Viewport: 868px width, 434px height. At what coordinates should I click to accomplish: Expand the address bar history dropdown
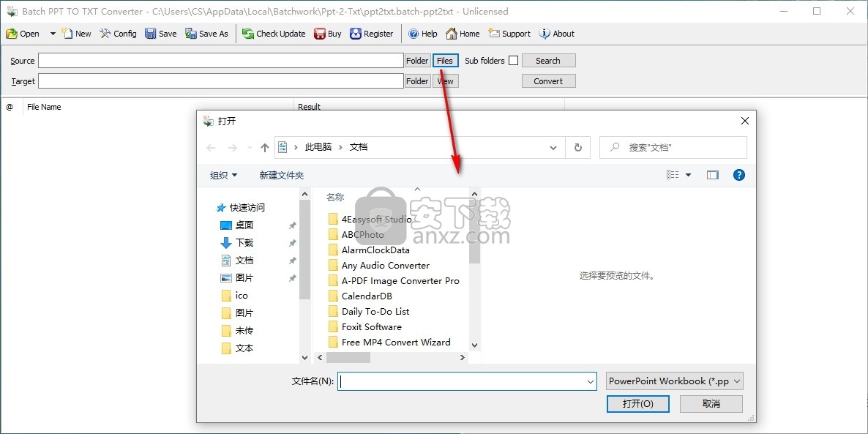pyautogui.click(x=553, y=147)
